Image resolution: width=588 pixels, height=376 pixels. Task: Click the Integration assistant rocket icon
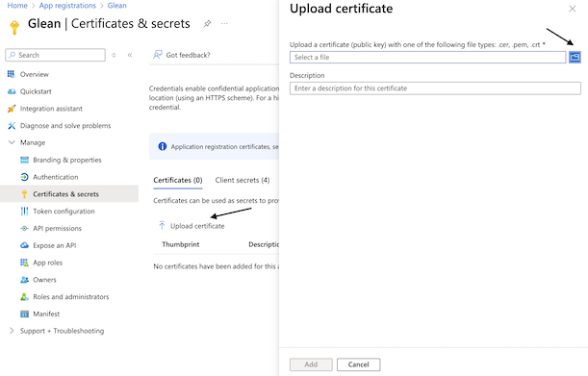12,109
